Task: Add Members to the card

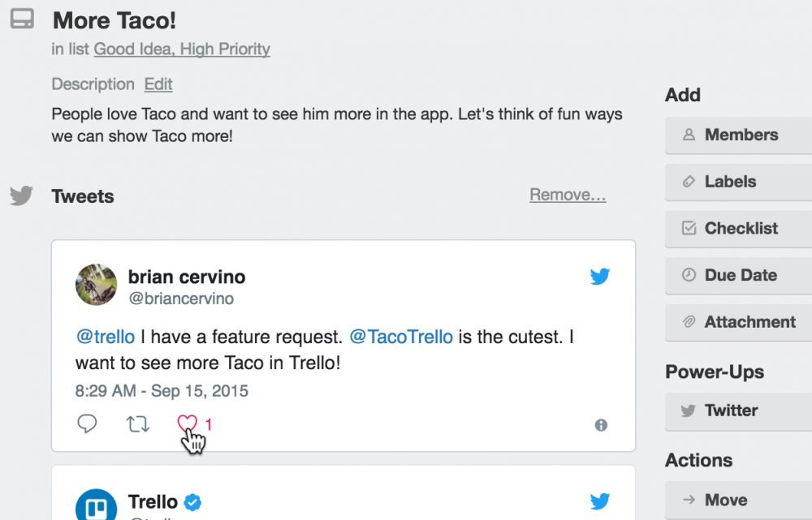Action: [x=739, y=135]
